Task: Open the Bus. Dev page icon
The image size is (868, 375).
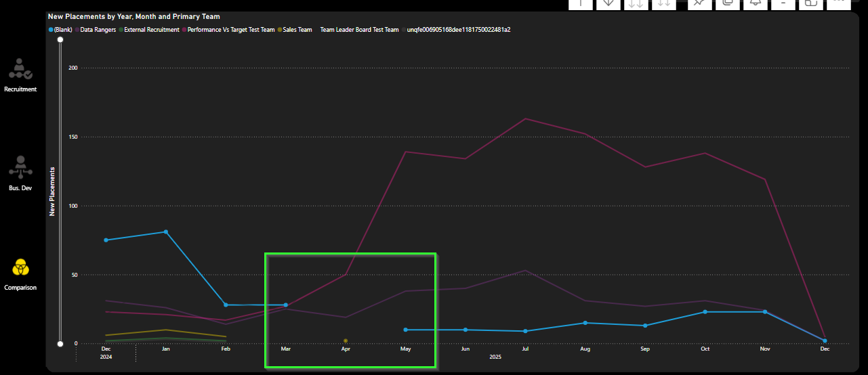Action: point(20,167)
